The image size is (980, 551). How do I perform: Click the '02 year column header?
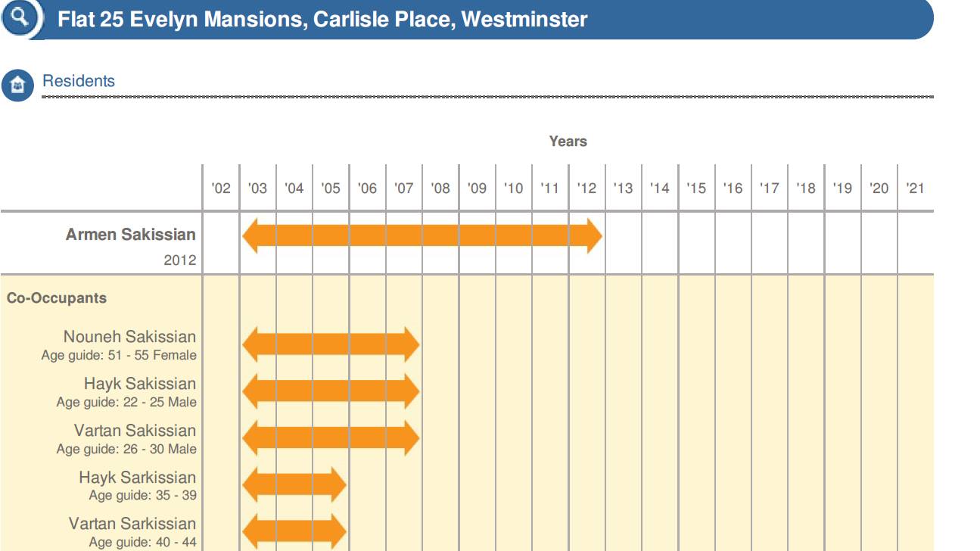(221, 188)
